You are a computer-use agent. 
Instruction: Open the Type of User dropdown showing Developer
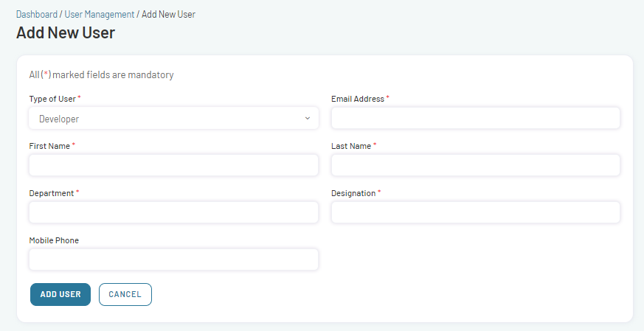(174, 118)
